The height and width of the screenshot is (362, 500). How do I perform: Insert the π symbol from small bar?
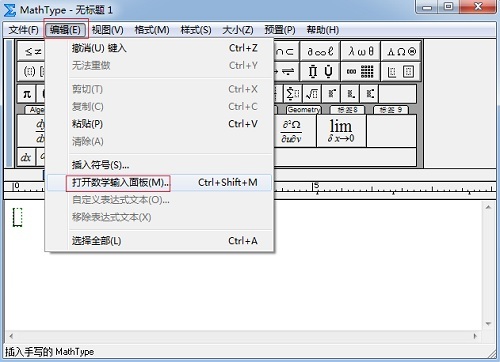27,94
